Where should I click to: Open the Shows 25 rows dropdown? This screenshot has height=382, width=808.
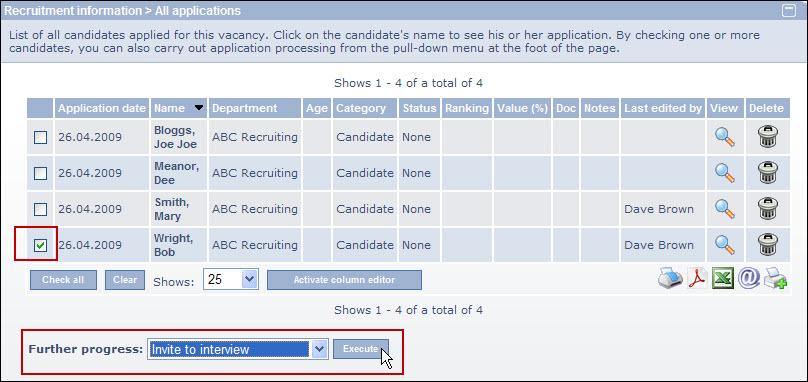230,279
